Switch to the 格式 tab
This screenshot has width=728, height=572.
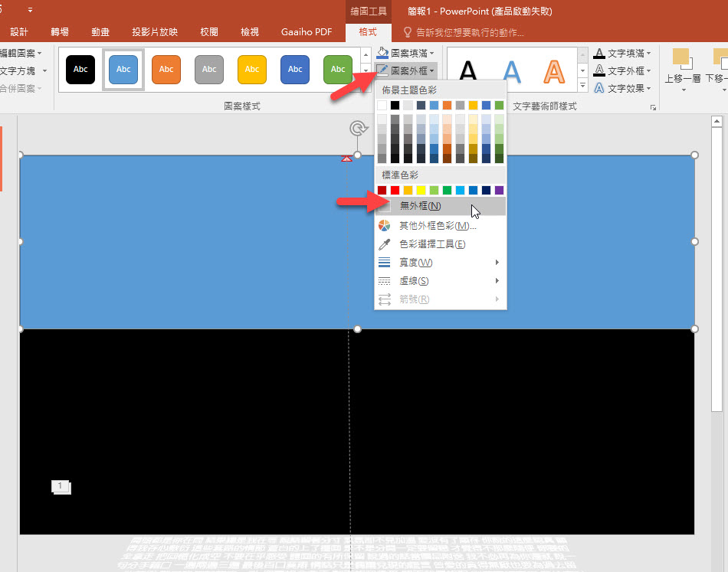368,32
